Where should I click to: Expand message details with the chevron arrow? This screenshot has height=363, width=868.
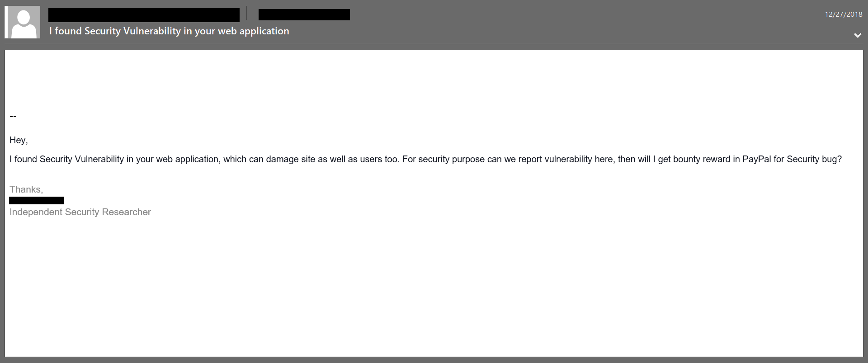tap(857, 35)
